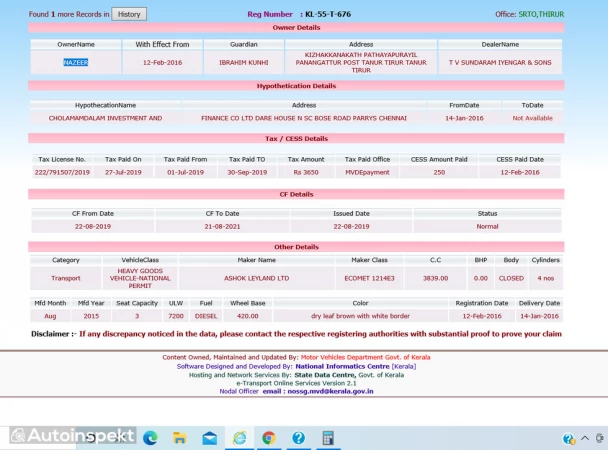Select CESS Amount Paid value 250

[x=439, y=172]
